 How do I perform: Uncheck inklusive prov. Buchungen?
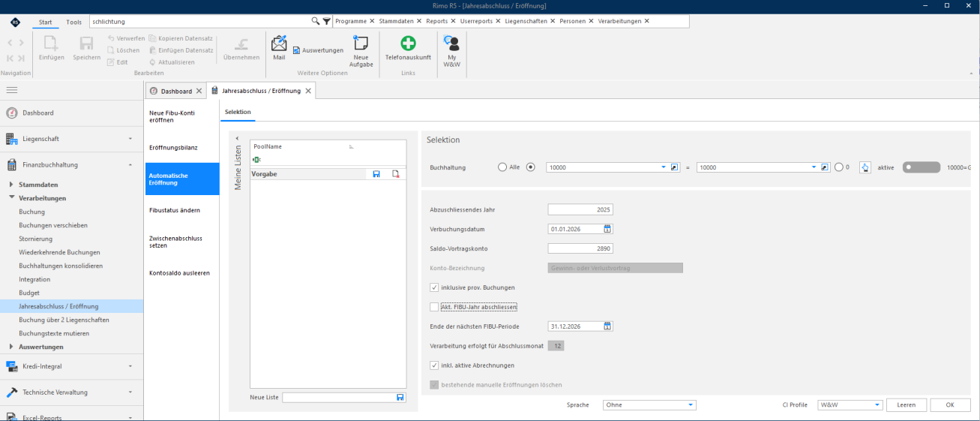pos(434,287)
